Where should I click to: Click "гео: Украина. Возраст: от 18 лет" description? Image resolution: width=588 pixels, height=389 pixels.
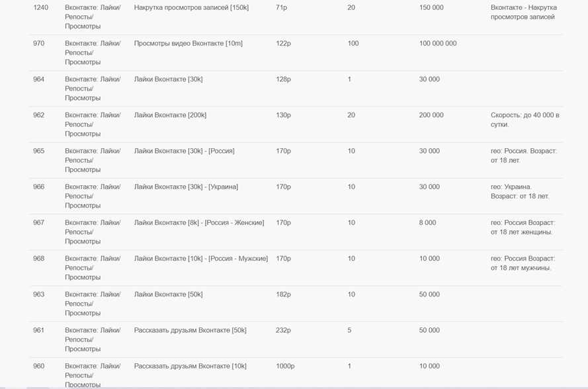(519, 191)
